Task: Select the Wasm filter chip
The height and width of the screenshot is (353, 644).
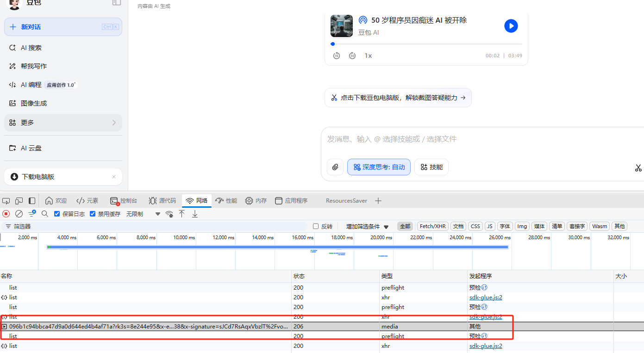Action: pos(600,226)
